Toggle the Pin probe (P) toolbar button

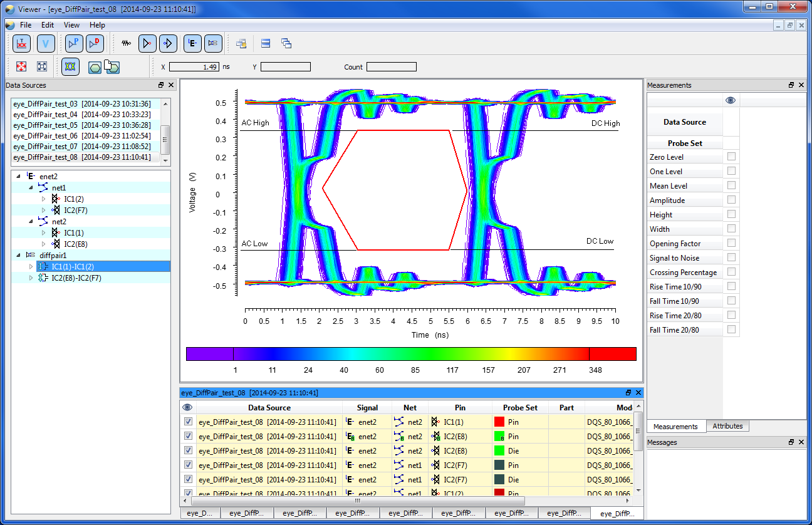click(75, 43)
